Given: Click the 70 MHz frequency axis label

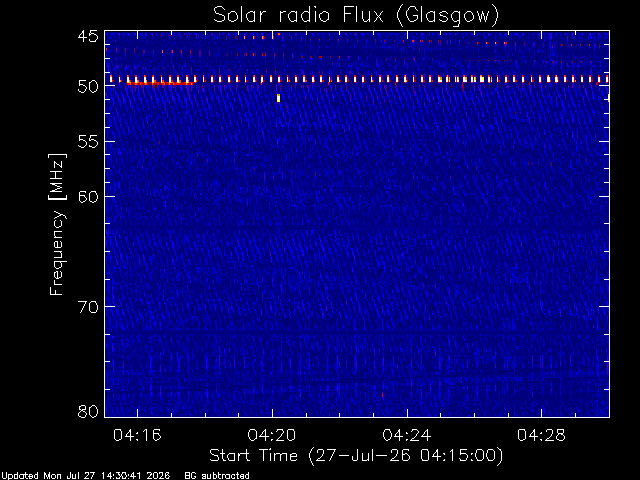Looking at the screenshot, I should (x=88, y=307).
